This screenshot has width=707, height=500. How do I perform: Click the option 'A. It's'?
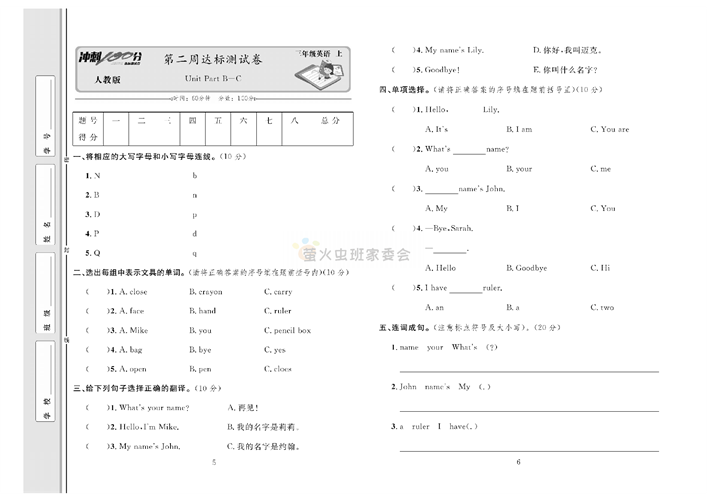pos(436,129)
